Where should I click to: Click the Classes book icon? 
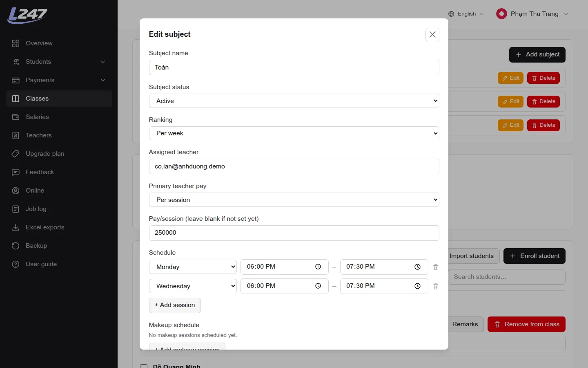point(16,99)
